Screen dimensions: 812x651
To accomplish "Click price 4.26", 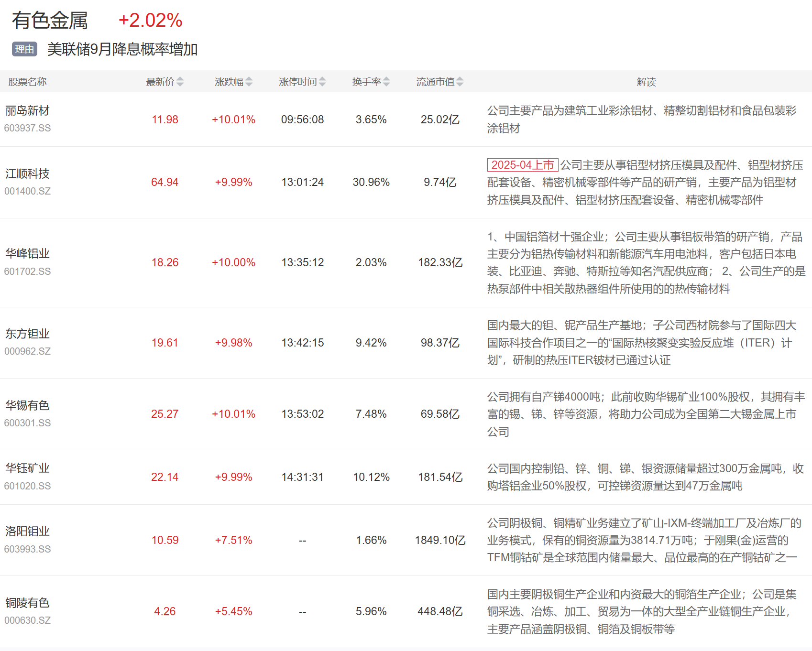I will 165,611.
